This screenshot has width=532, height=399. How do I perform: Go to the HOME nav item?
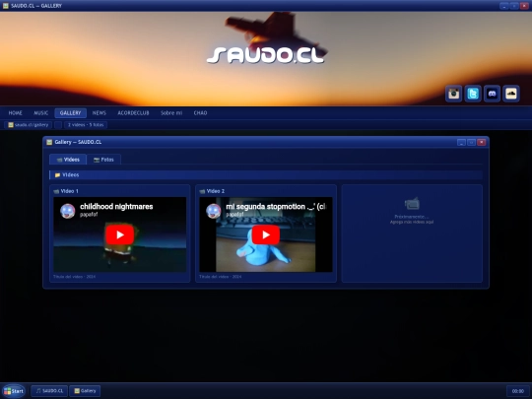(x=15, y=113)
